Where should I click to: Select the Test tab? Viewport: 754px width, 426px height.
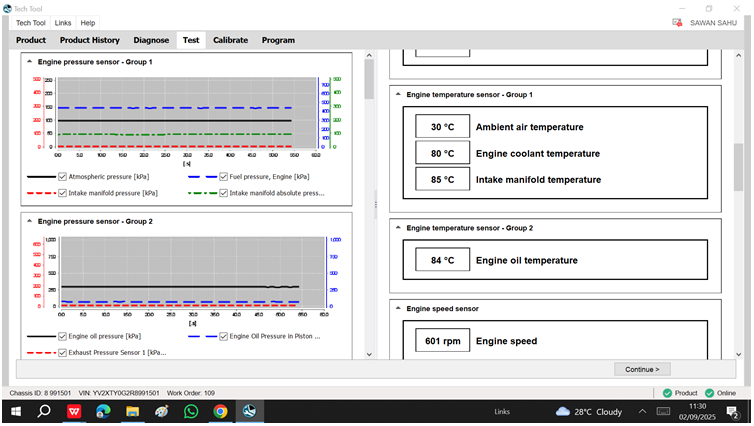191,40
